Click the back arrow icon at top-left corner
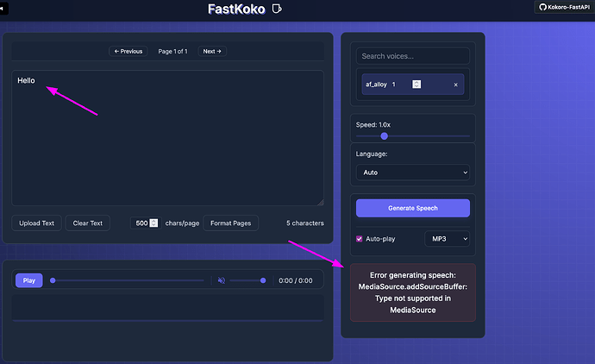The image size is (595, 364). (3, 8)
